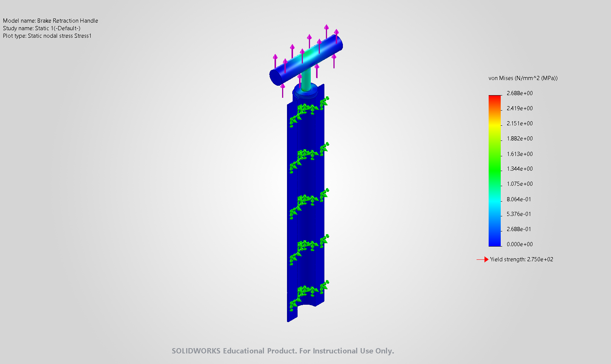
Task: Click the minimum legend value 0.000e+00
Action: (520, 244)
